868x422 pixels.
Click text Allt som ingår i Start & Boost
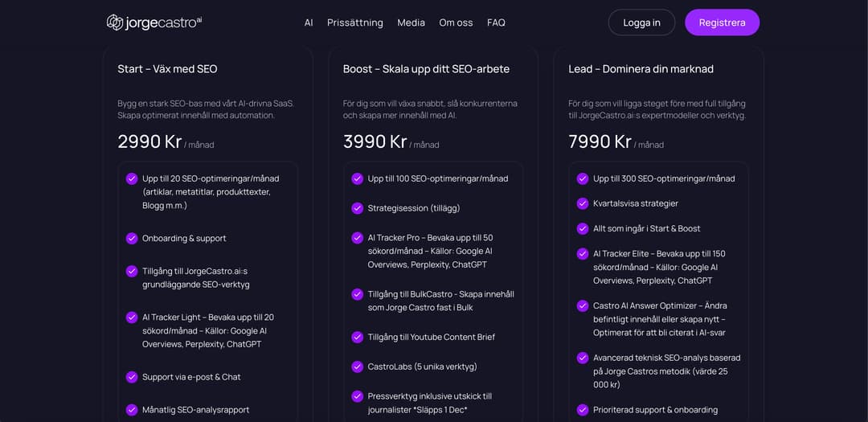pos(646,228)
